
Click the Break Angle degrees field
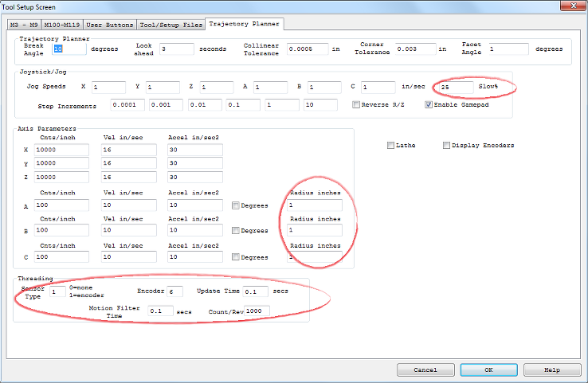pos(69,49)
